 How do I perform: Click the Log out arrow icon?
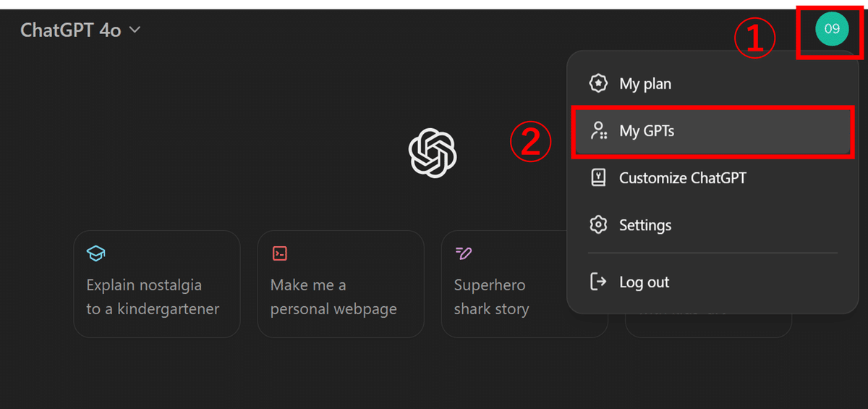point(598,282)
